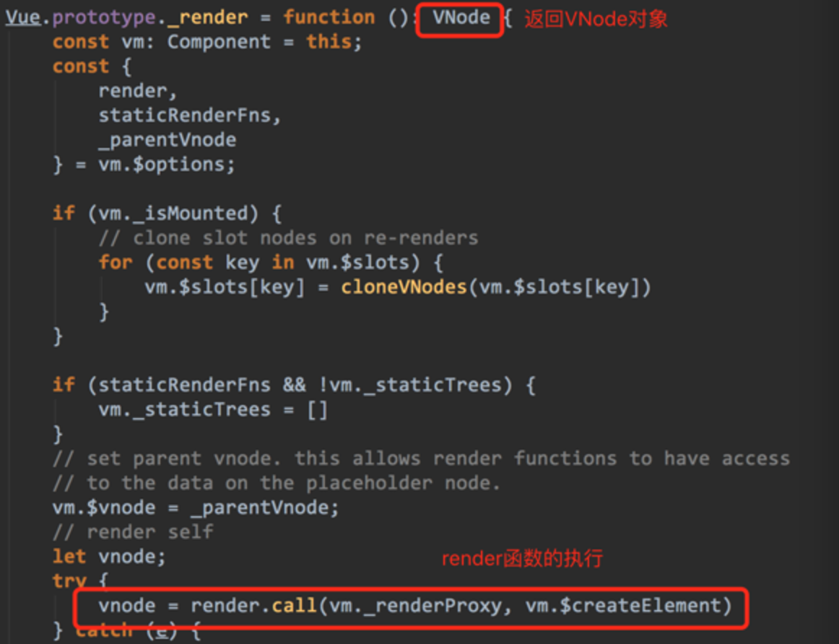Click the Vue identifier on first line

(23, 17)
